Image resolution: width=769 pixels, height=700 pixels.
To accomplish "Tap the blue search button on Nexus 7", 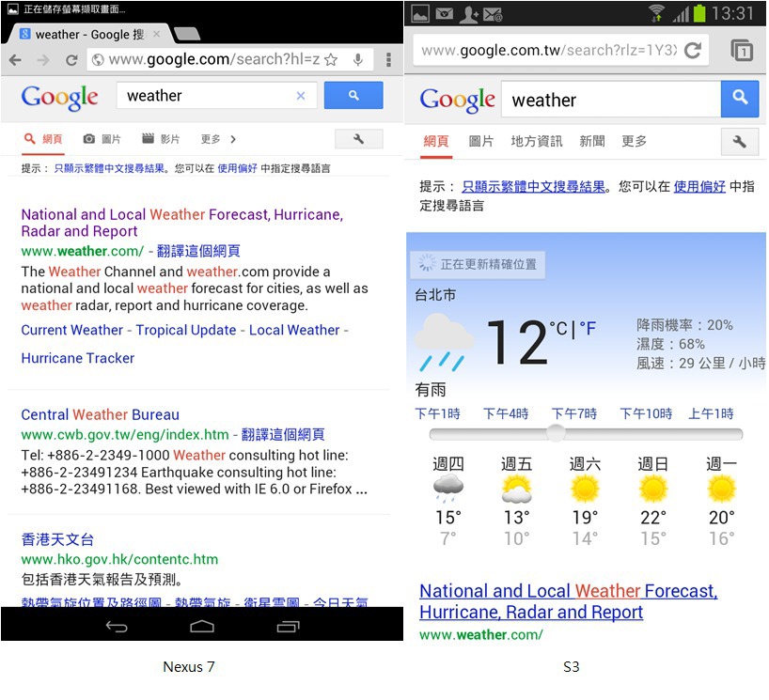I will coord(353,95).
